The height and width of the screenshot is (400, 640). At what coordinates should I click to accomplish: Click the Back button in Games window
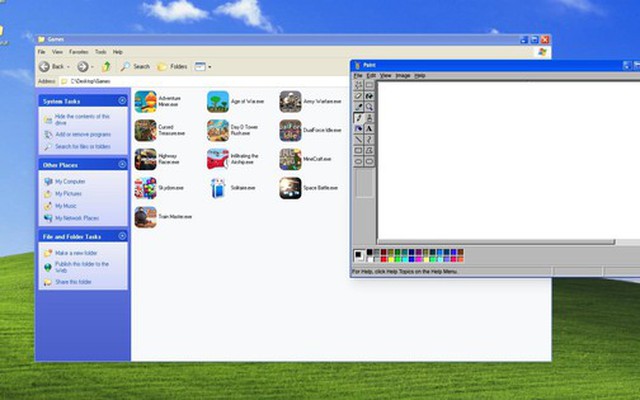point(51,67)
